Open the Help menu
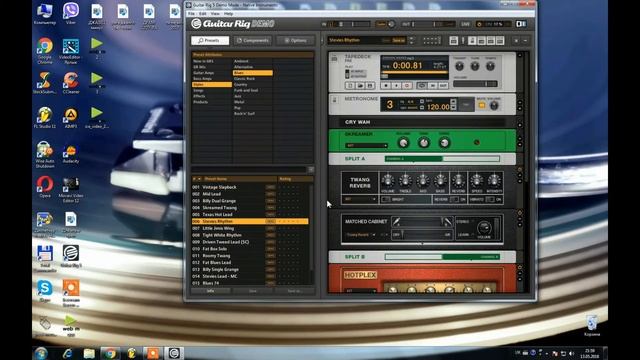This screenshot has width=640, height=360. [x=228, y=13]
